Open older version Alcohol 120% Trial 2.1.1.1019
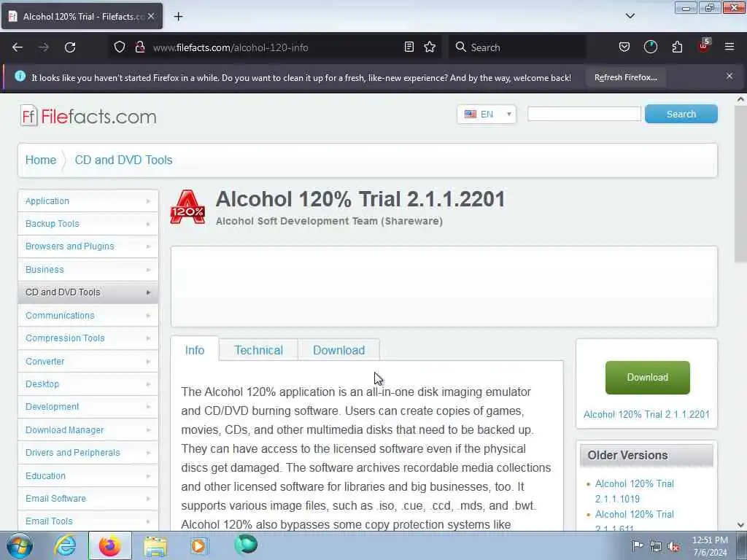The height and width of the screenshot is (560, 747). click(x=635, y=491)
